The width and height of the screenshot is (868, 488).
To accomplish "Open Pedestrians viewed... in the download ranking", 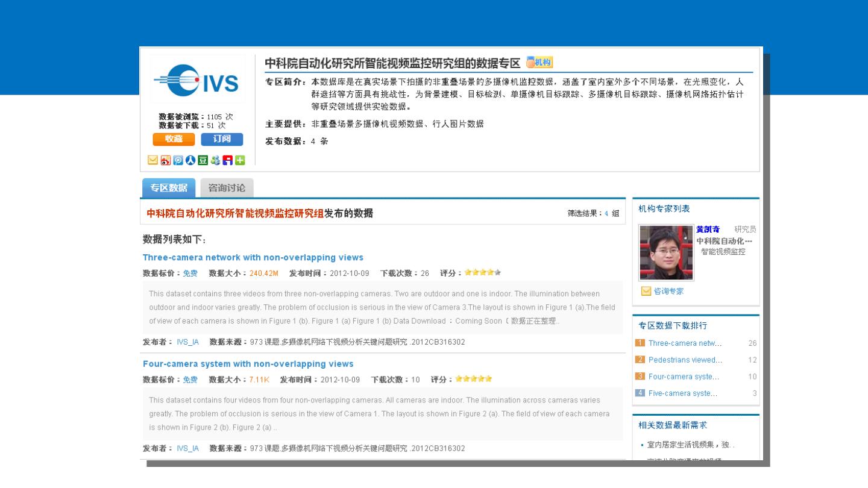I will tap(685, 360).
